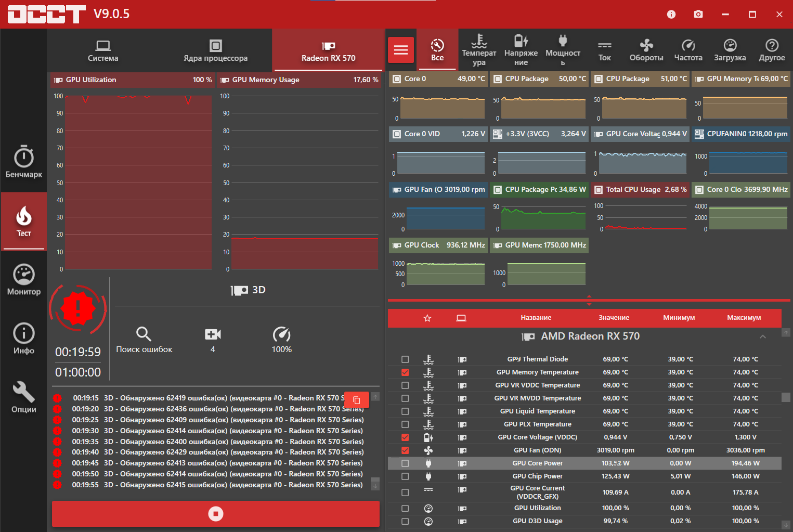Uncheck GPU Core Voltage (VDDC) checkbox
The width and height of the screenshot is (793, 532).
[405, 437]
